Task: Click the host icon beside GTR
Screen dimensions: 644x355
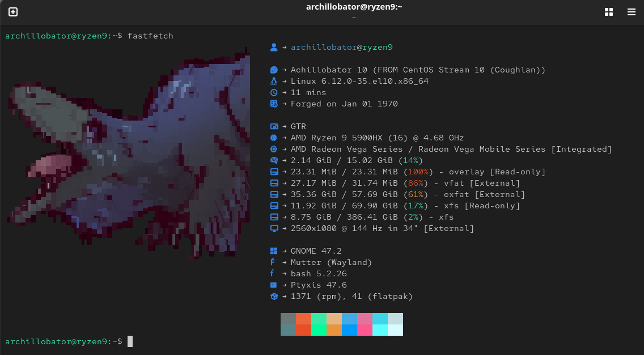Action: point(274,126)
